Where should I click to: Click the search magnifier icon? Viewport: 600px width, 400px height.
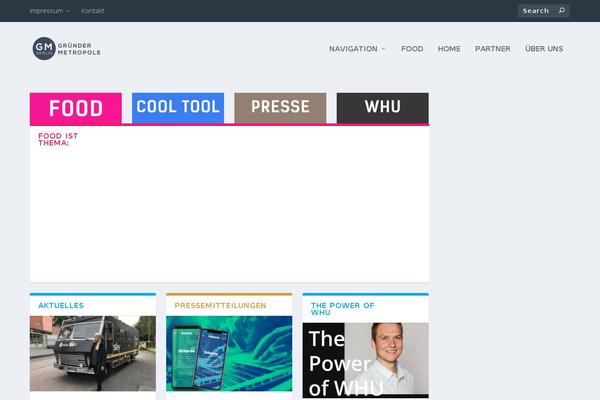(561, 10)
